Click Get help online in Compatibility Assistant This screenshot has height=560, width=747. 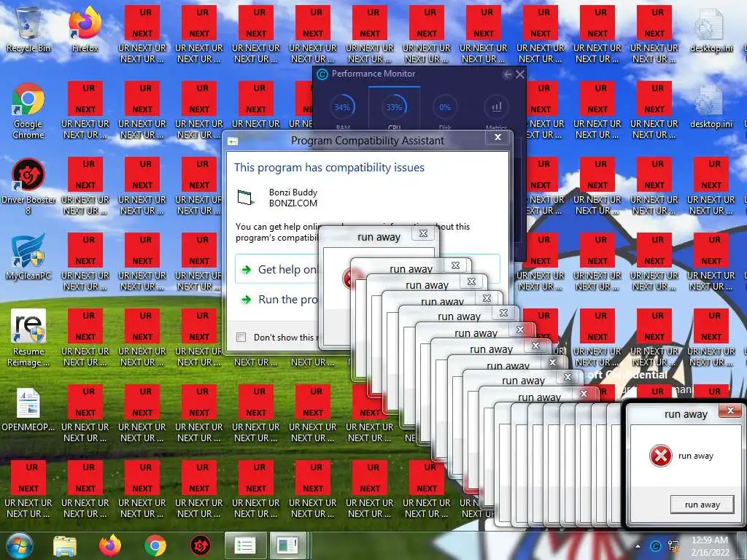coord(278,270)
